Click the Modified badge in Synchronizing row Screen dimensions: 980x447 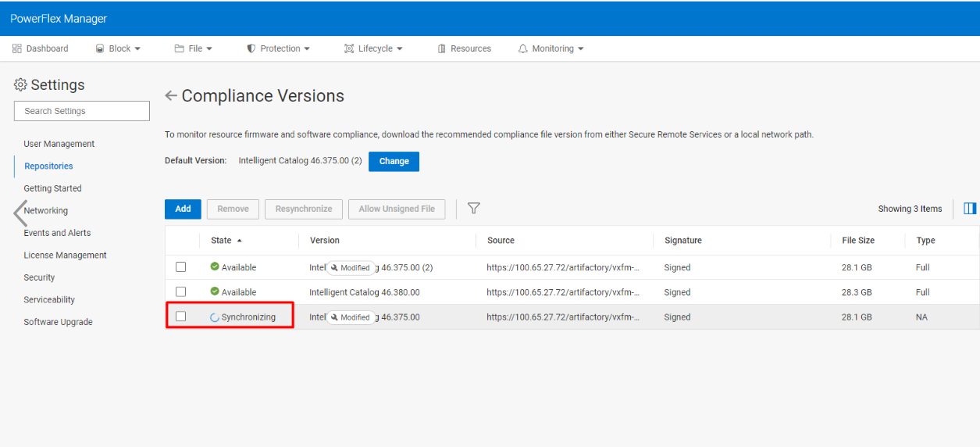351,317
